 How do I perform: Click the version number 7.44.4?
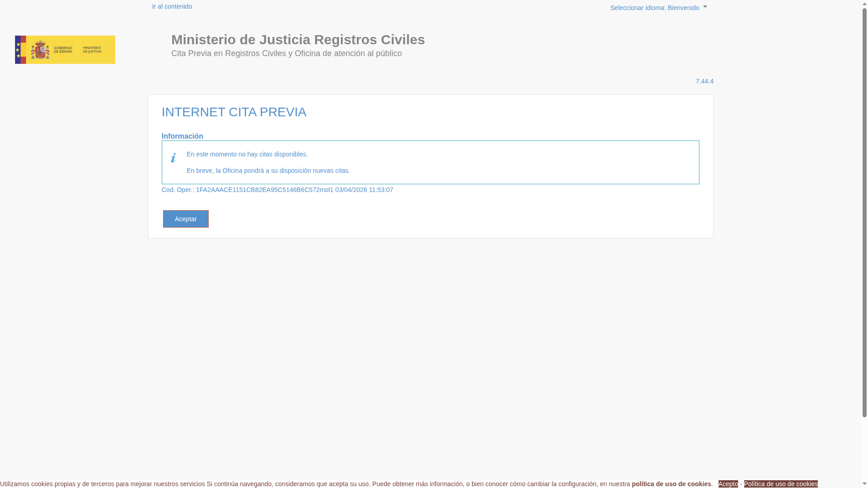704,81
